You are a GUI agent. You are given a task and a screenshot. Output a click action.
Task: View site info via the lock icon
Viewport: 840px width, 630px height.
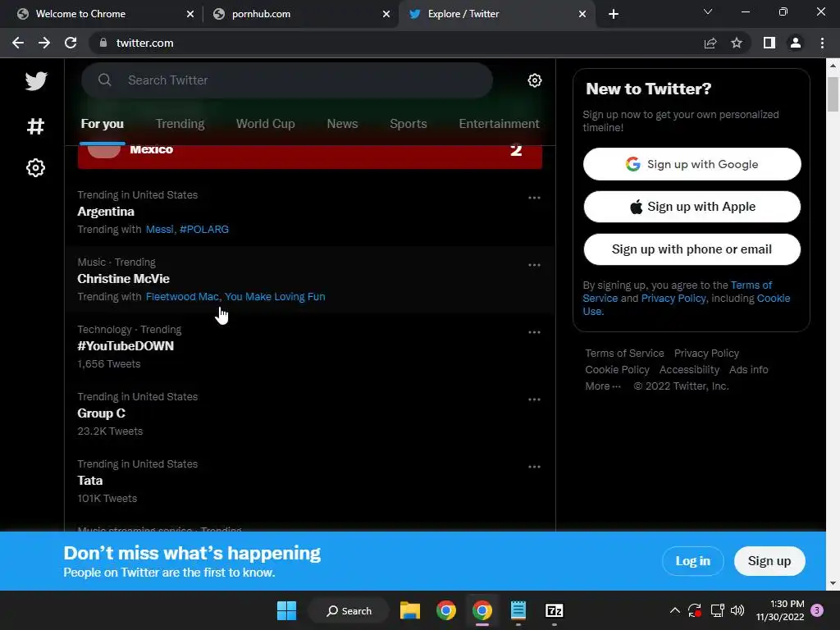[103, 43]
